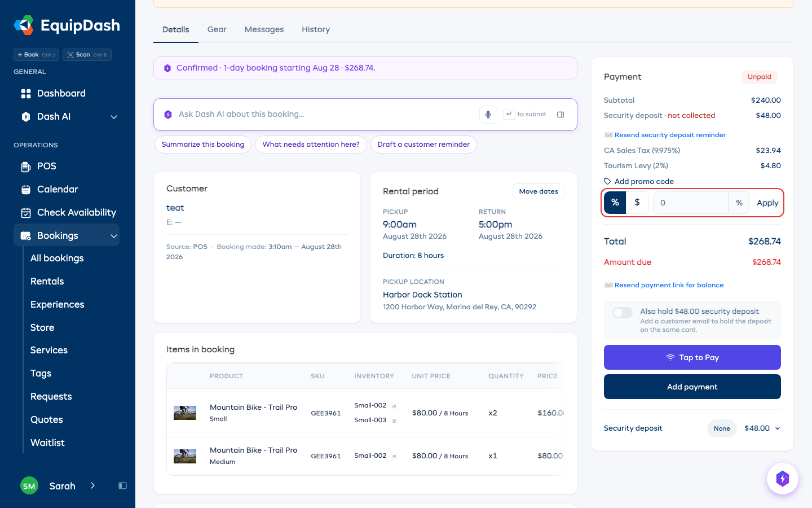Viewport: 812px width, 508px height.
Task: Toggle the hold $48.00 security deposit switch
Action: [x=623, y=313]
